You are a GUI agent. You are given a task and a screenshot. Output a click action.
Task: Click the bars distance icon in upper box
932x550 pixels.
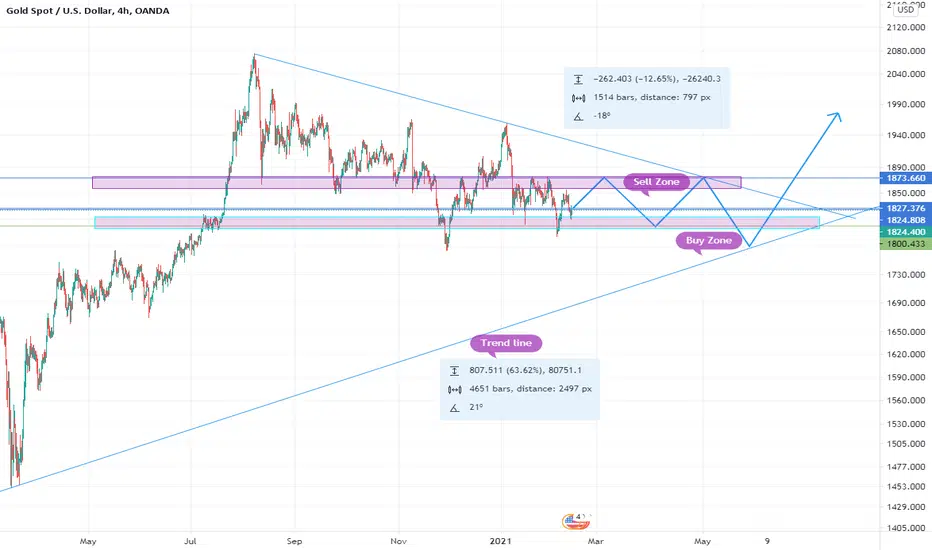[x=578, y=98]
